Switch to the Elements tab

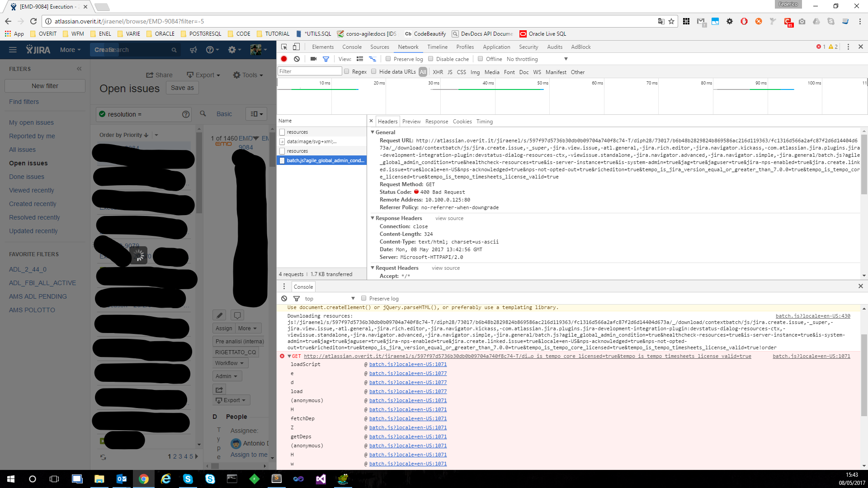pos(323,47)
